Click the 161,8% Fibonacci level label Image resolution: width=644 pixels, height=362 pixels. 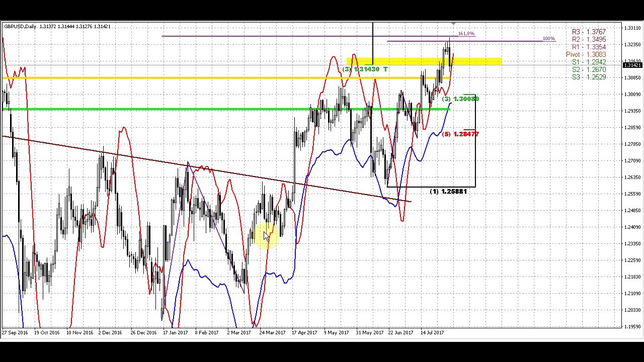coord(466,34)
